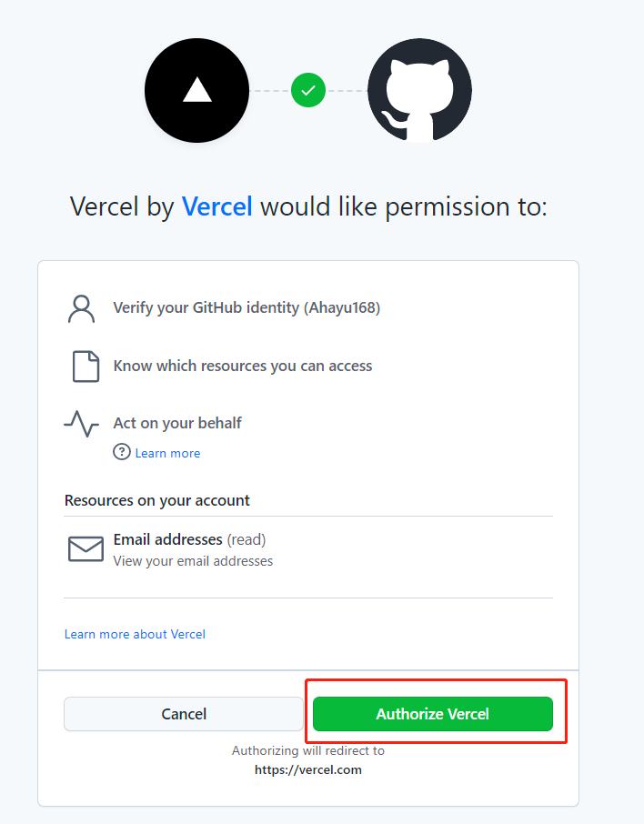Click the green checkmark connection icon

pyautogui.click(x=308, y=90)
